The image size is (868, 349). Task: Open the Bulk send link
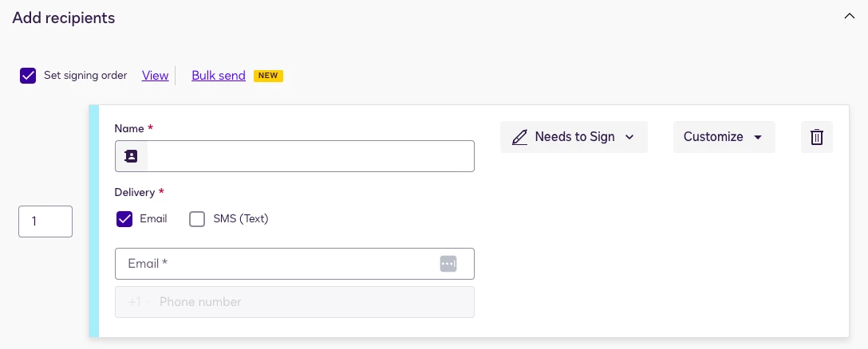(x=219, y=76)
